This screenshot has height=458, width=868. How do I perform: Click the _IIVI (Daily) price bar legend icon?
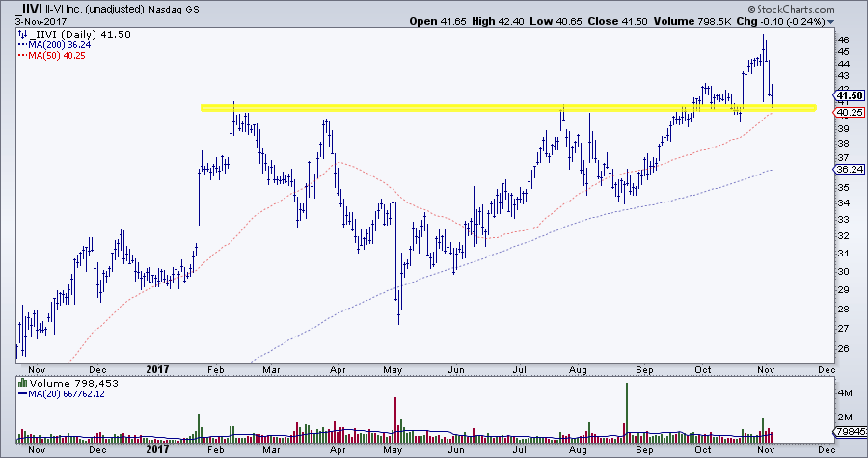pyautogui.click(x=21, y=33)
